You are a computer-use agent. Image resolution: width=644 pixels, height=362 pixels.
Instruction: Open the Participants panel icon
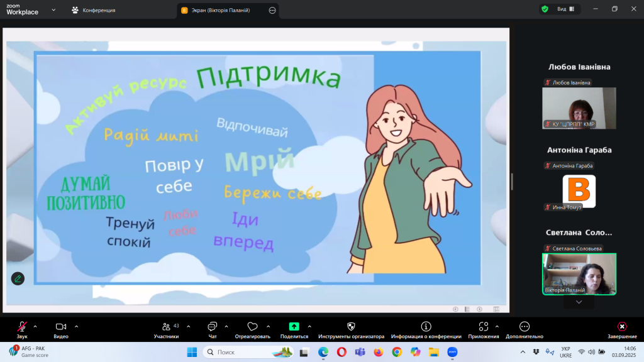[x=166, y=327]
